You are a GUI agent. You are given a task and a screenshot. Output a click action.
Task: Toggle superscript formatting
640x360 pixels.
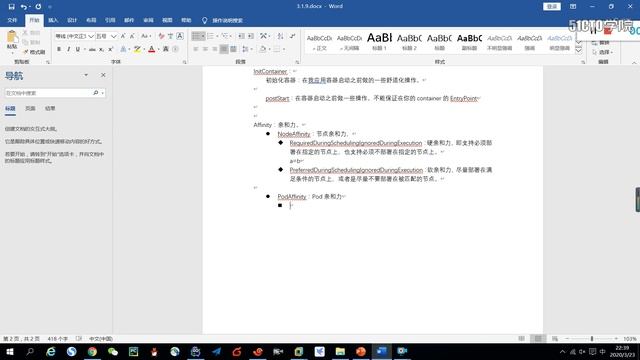(111, 49)
